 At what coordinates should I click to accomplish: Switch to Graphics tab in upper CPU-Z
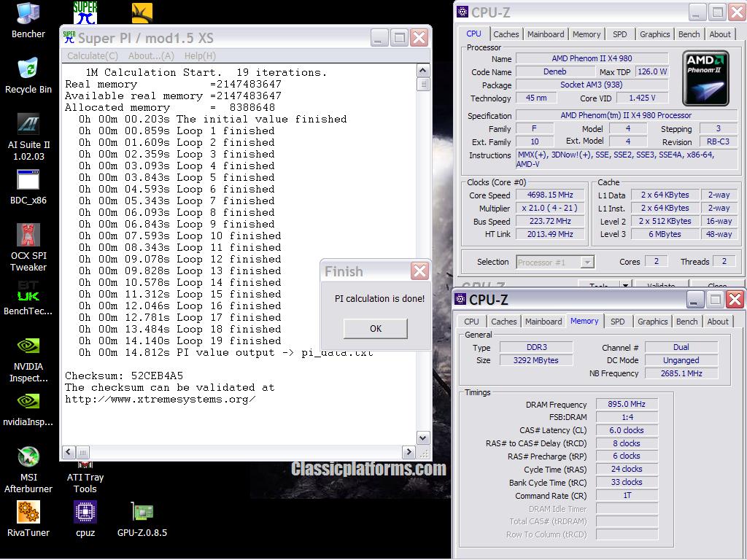(x=654, y=34)
